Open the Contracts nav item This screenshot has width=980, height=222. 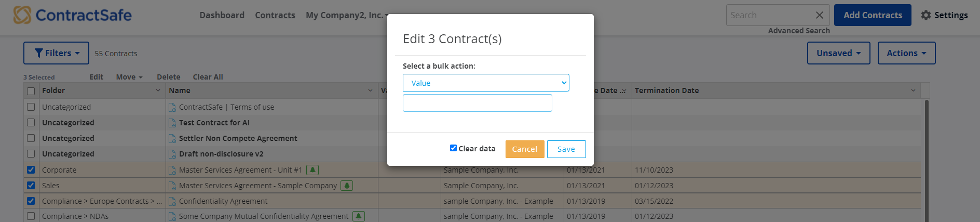275,15
